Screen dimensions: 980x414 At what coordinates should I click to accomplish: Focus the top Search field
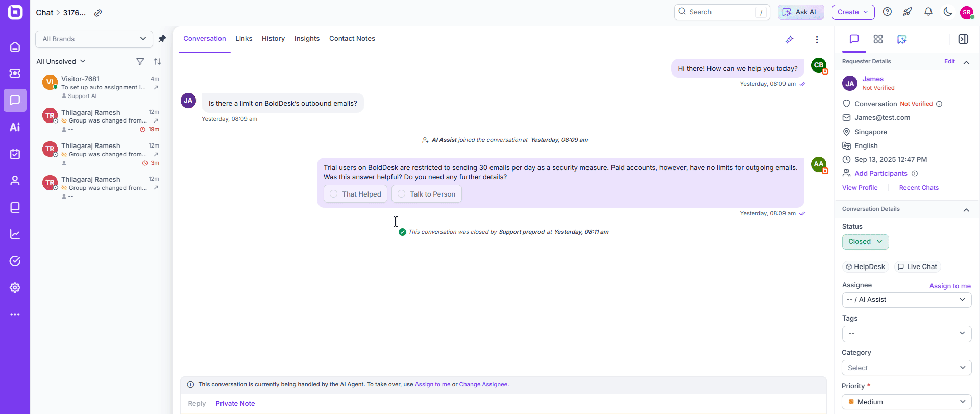pos(722,12)
